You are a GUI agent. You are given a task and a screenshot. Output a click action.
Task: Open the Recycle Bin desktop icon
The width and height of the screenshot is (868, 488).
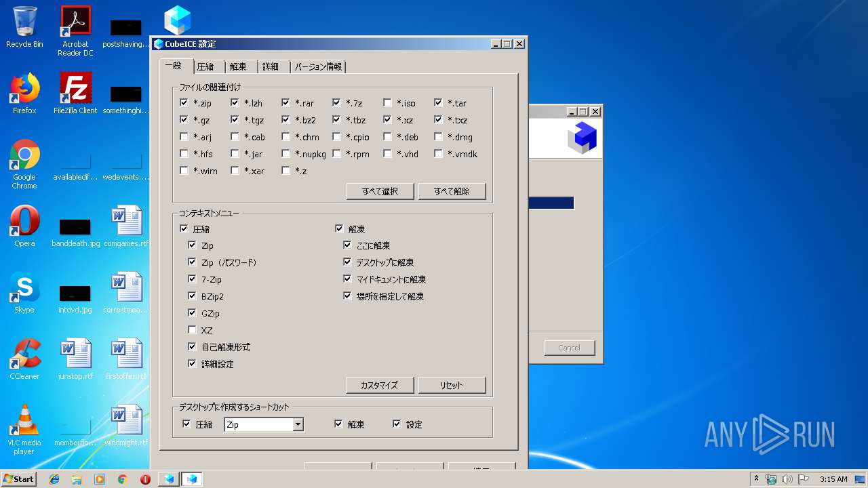point(24,27)
